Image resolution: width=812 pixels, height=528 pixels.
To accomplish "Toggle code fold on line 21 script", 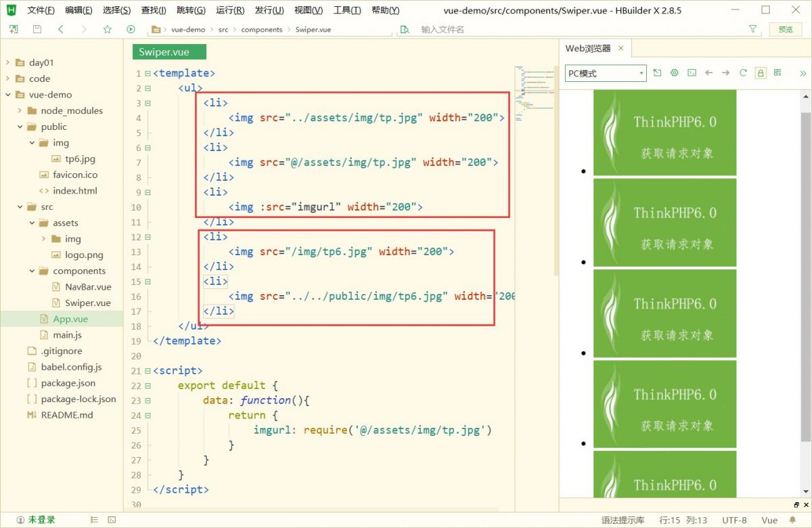I will click(x=148, y=371).
